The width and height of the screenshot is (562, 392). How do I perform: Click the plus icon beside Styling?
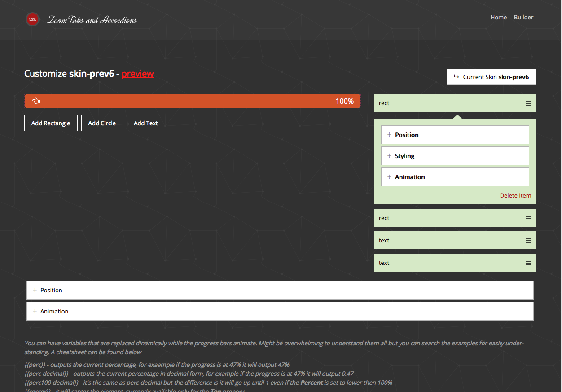389,156
